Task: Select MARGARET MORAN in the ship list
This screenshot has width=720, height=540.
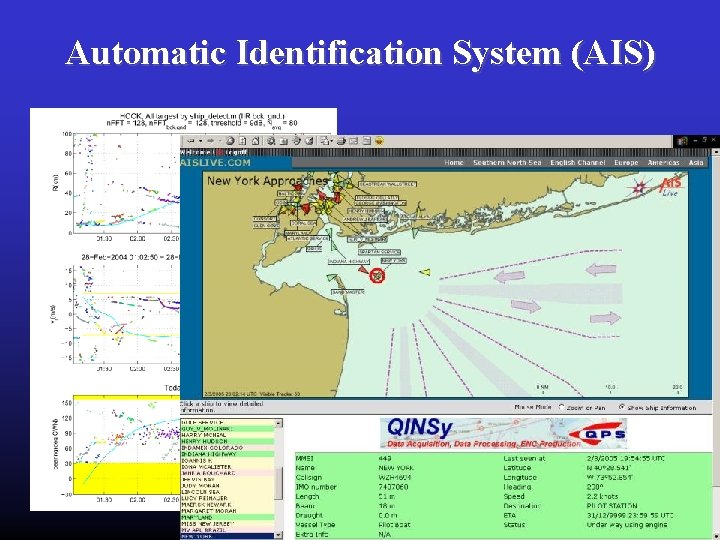Action: pos(227,511)
